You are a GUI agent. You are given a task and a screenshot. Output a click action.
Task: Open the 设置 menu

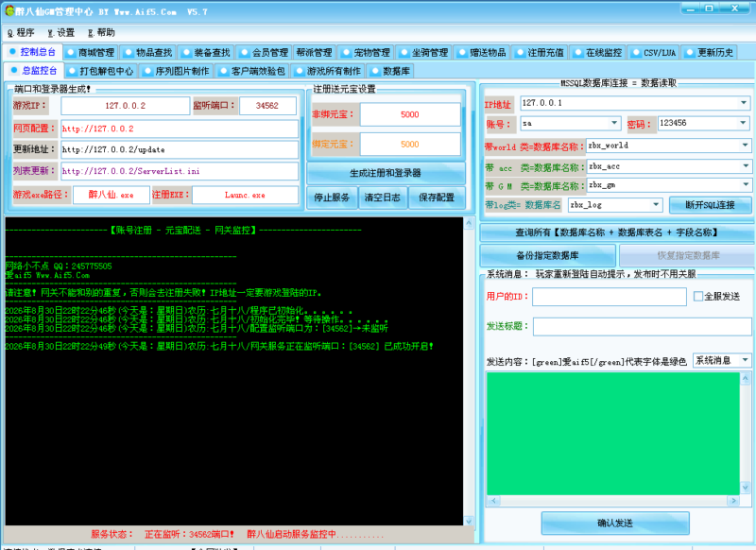click(x=61, y=33)
